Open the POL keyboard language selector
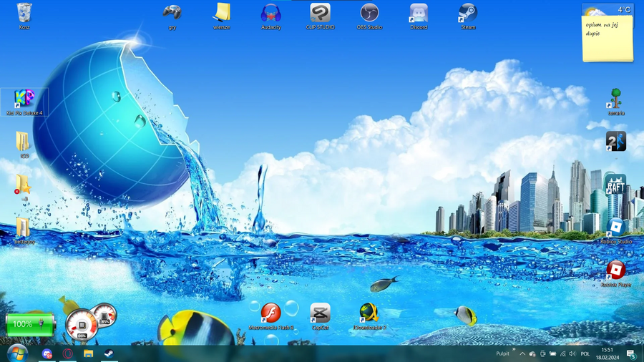Image resolution: width=644 pixels, height=362 pixels. pyautogui.click(x=585, y=353)
